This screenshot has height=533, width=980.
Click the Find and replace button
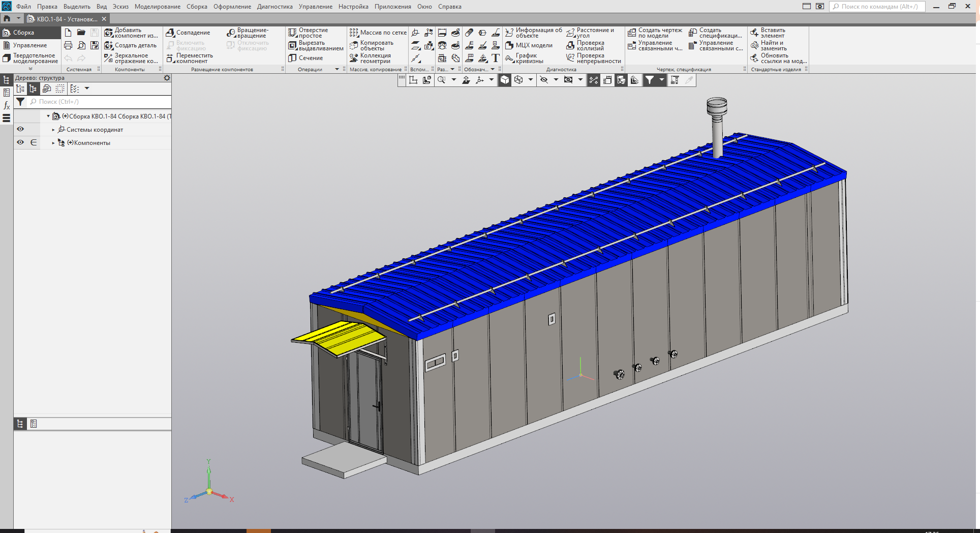pos(754,46)
